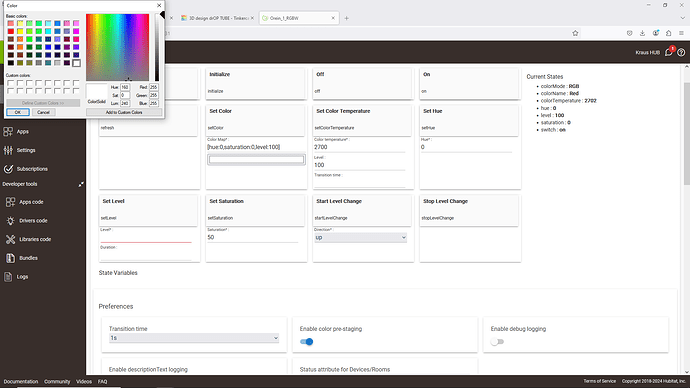Expand the Direction dropdown showing up
The width and height of the screenshot is (690, 388).
pyautogui.click(x=360, y=238)
